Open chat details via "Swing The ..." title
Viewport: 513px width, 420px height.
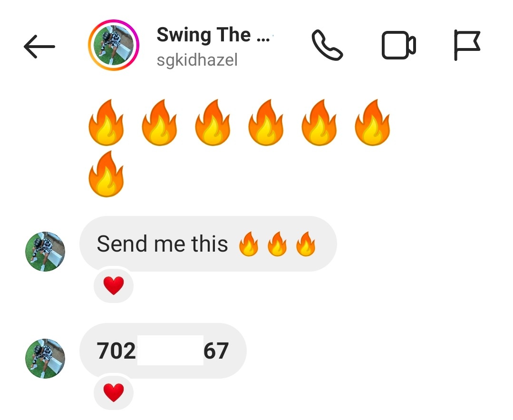point(213,35)
